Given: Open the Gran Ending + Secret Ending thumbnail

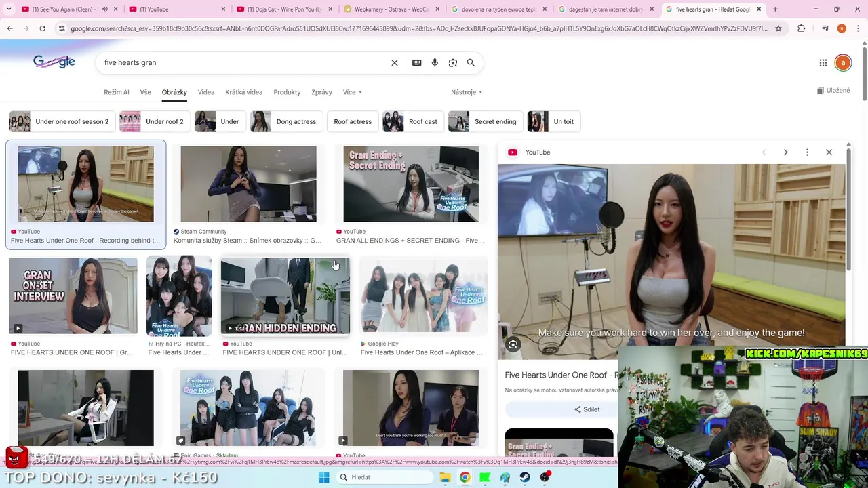Looking at the screenshot, I should [411, 184].
